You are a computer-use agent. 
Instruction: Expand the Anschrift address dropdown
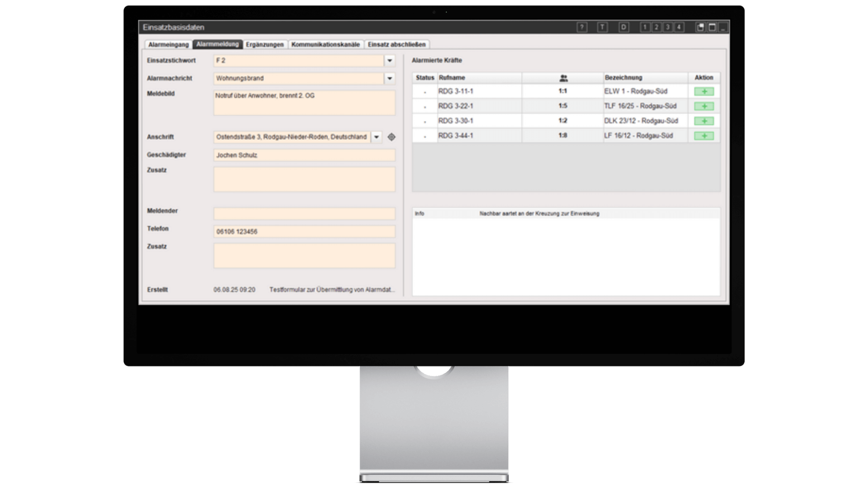click(376, 137)
